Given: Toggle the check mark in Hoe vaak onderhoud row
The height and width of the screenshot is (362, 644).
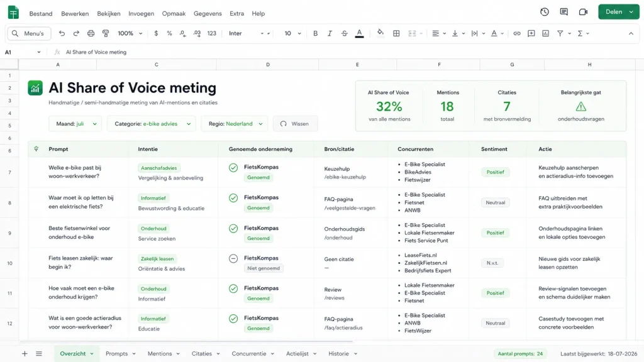Looking at the screenshot, I should point(233,288).
